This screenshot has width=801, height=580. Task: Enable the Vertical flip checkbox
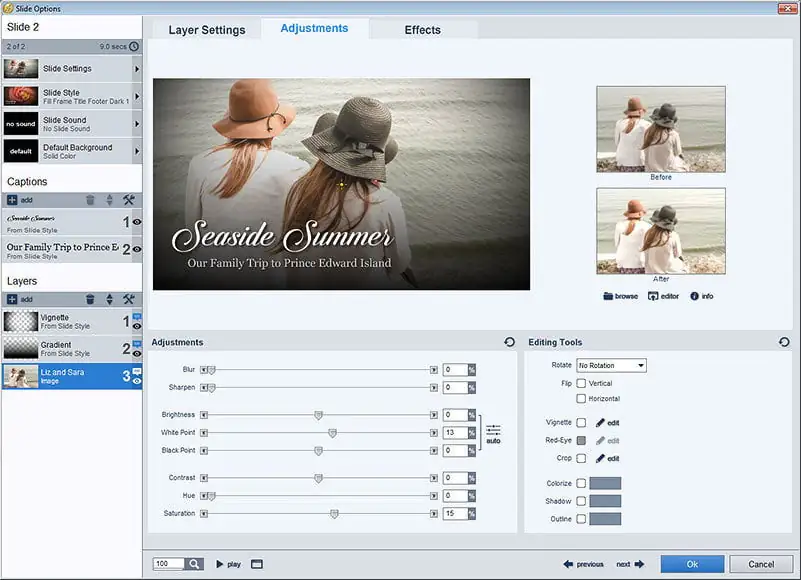581,383
